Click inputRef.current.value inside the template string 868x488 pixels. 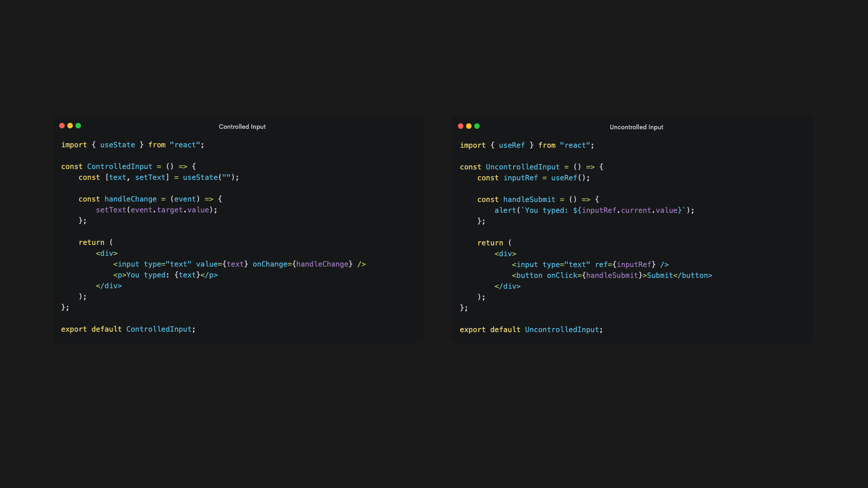click(630, 210)
